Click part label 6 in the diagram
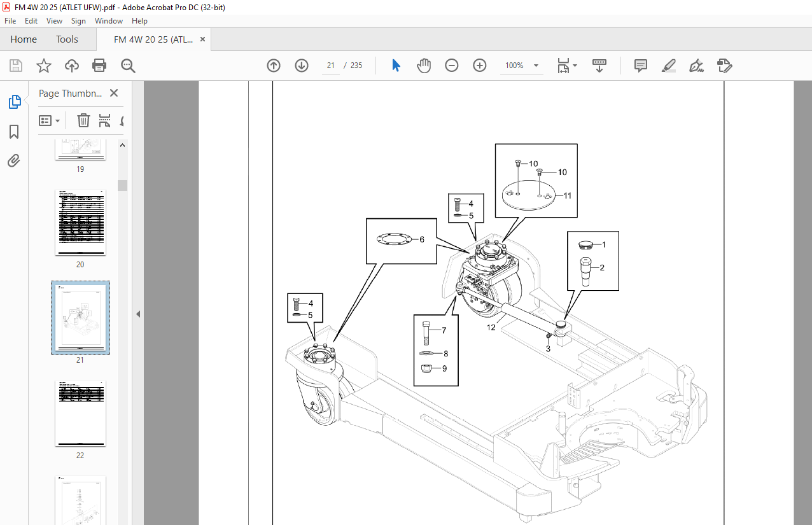 tap(421, 239)
